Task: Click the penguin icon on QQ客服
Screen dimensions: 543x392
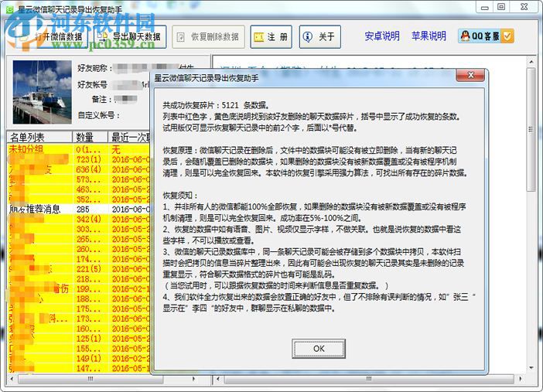Action: (x=466, y=36)
